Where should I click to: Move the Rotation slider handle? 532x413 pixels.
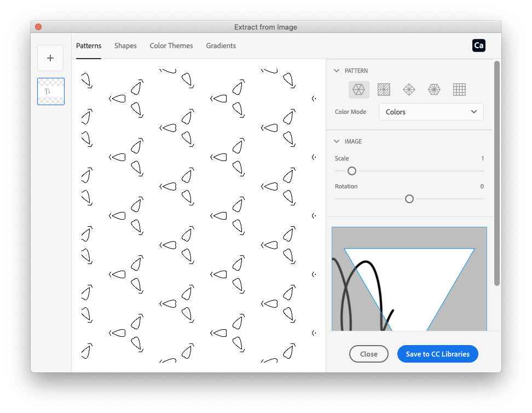409,199
